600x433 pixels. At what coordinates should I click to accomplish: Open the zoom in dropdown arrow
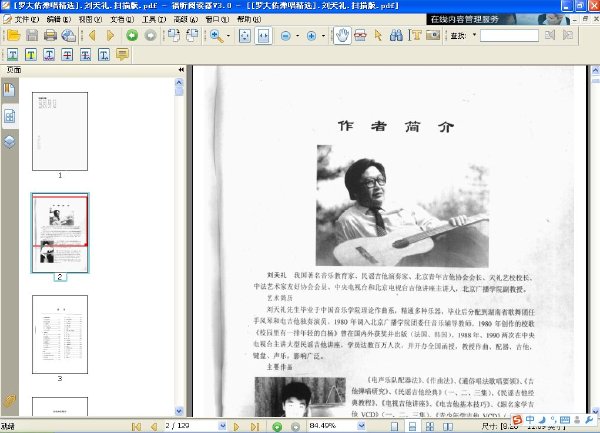point(323,36)
